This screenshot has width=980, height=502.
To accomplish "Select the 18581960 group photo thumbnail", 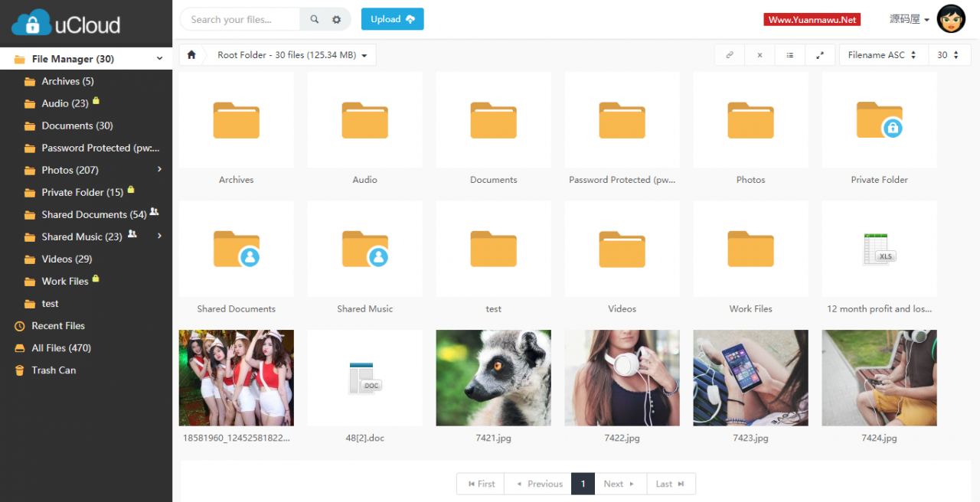I will (236, 378).
